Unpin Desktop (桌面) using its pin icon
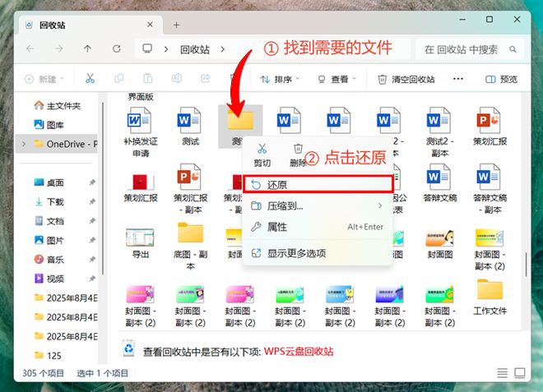This screenshot has height=392, width=543. click(x=92, y=182)
